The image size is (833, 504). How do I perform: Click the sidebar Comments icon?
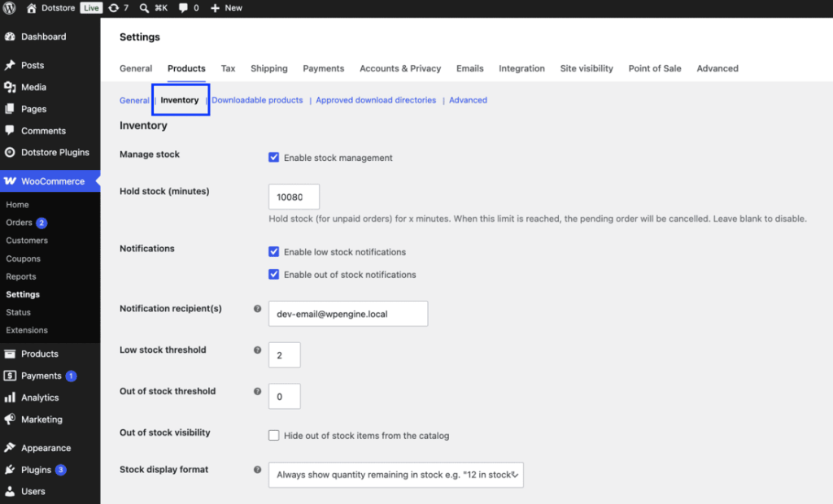pyautogui.click(x=10, y=131)
